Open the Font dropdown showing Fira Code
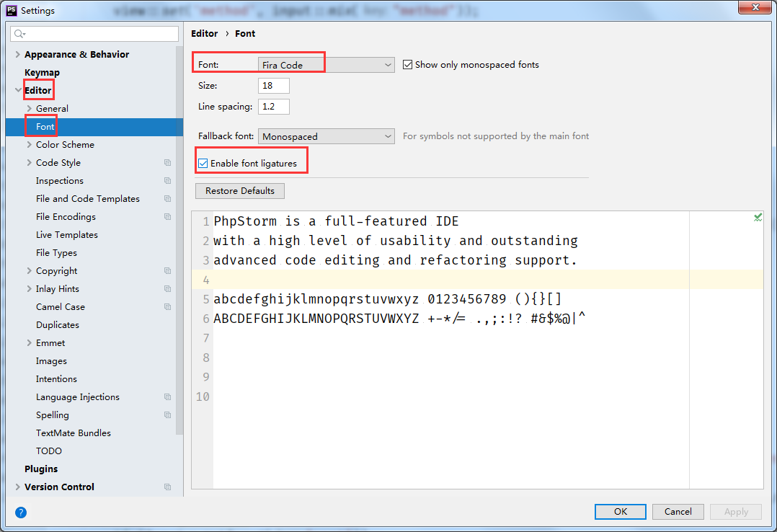The width and height of the screenshot is (777, 532). [326, 65]
